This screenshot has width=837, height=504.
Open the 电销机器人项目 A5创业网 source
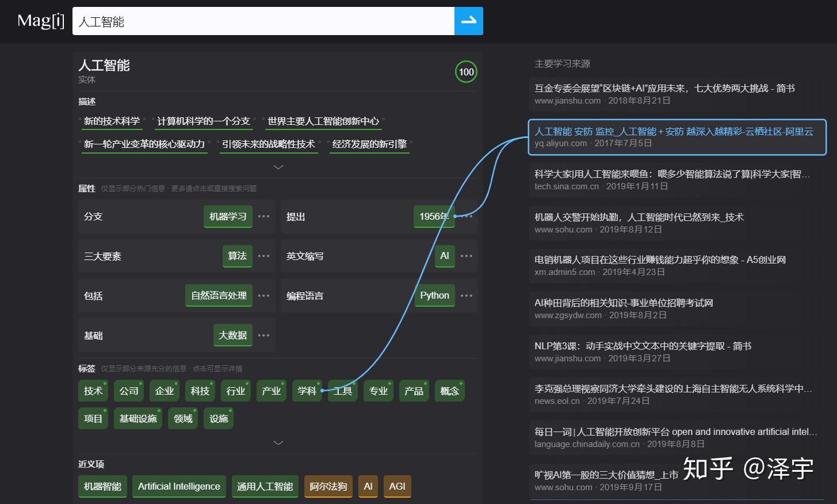tap(677, 265)
